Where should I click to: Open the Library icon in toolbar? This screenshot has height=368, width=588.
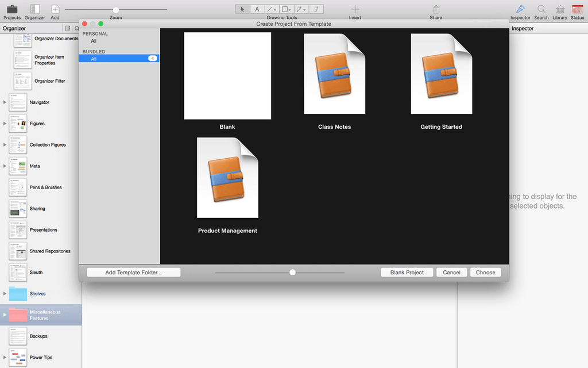tap(559, 9)
